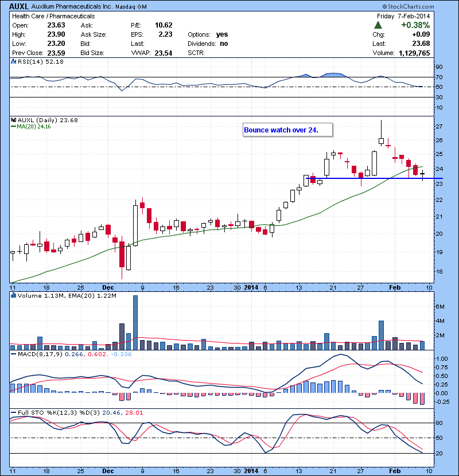
Task: Select the Health Care / Pharmaceuticals sector label
Action: coord(53,16)
